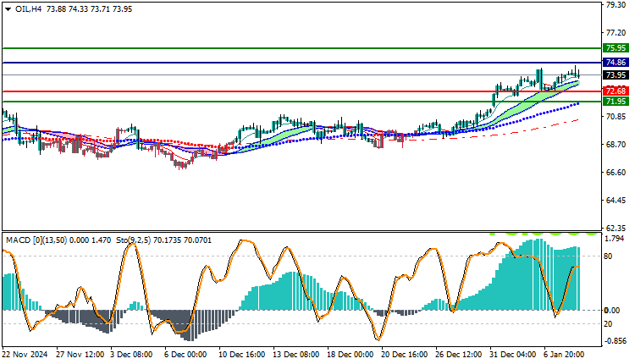Select the green horizontal line at 75.95
This screenshot has width=635, height=364.
click(x=301, y=48)
